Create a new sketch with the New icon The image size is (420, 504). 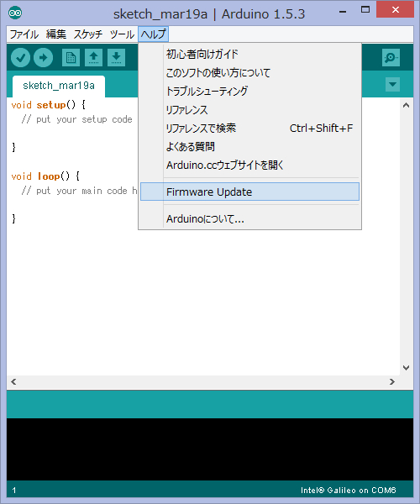coord(71,58)
